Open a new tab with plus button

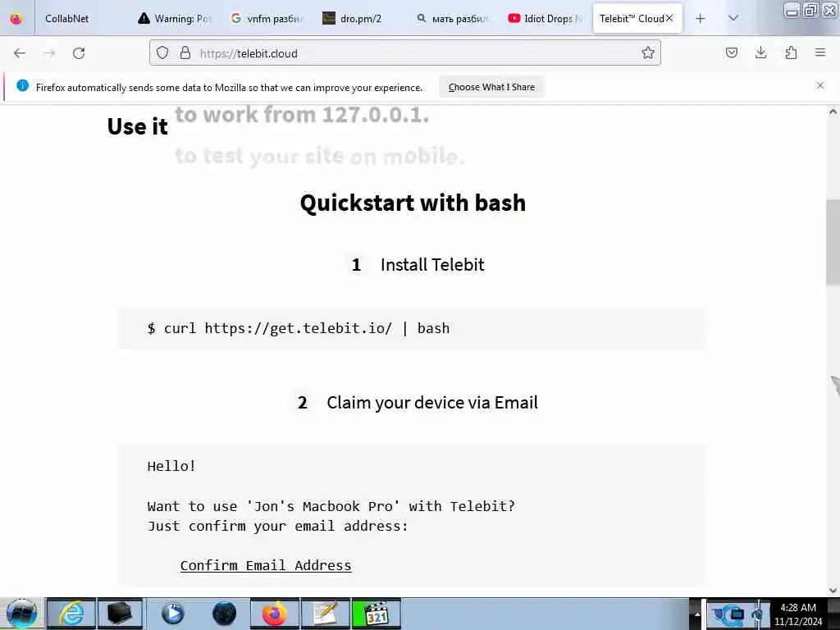point(701,19)
